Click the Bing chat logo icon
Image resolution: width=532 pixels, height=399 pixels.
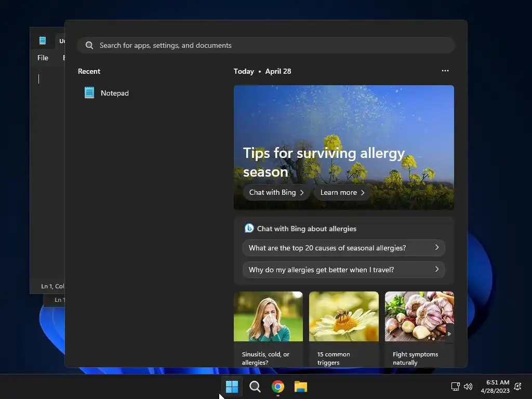coord(249,228)
